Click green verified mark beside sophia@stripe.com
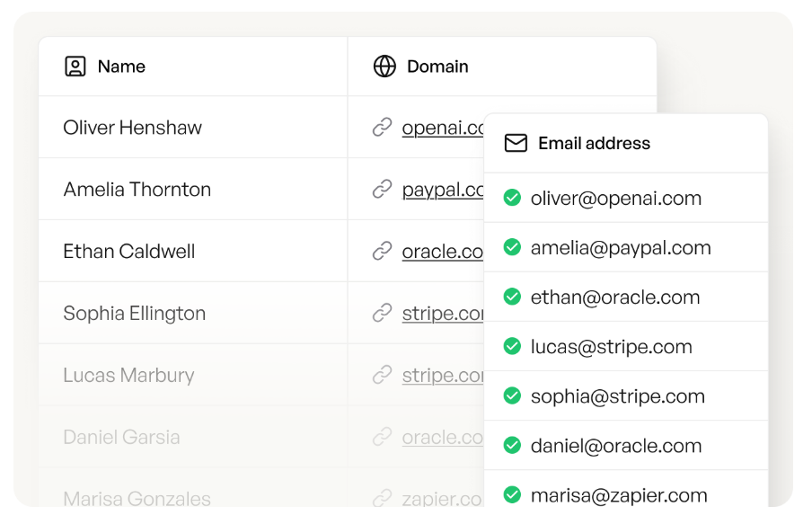This screenshot has height=524, width=812. click(512, 395)
